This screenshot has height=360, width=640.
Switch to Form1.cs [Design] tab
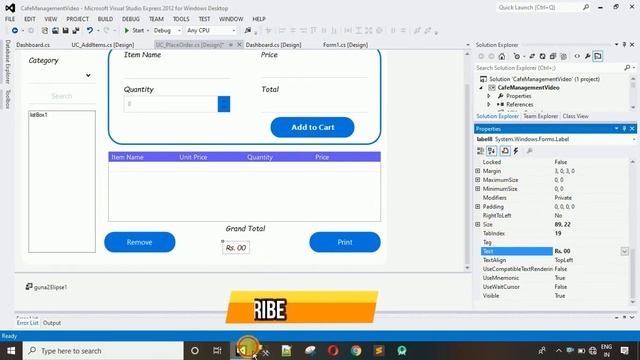[345, 45]
